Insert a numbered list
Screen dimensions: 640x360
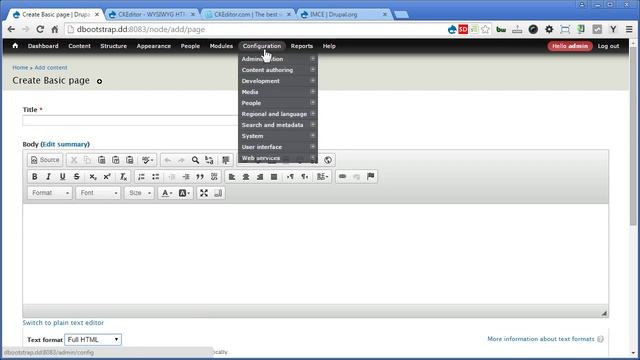click(141, 177)
